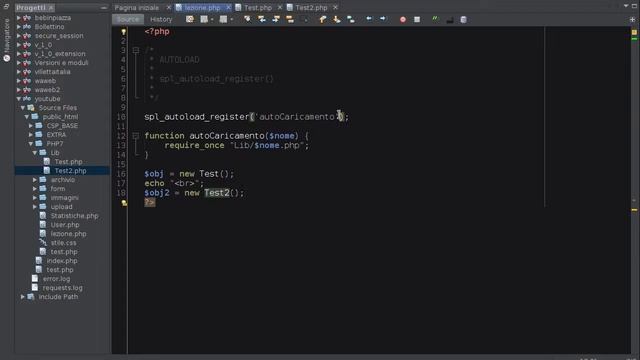Click lightbulb hint icon on last code line
Viewport: 640px width, 360px height.
[x=124, y=203]
